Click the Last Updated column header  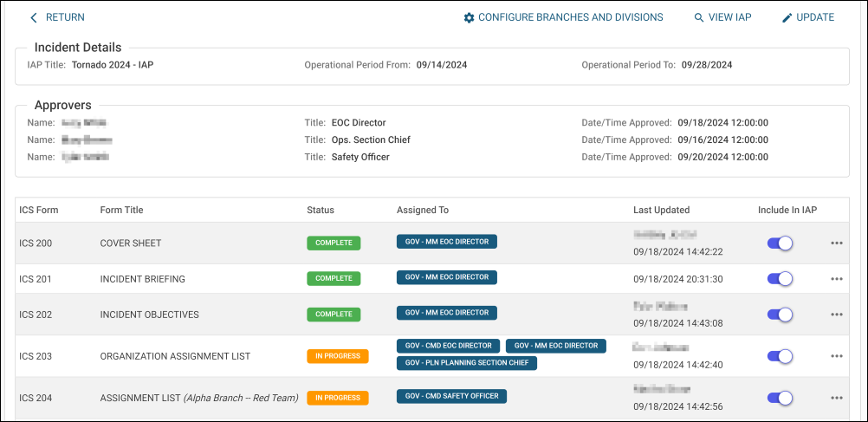tap(661, 210)
